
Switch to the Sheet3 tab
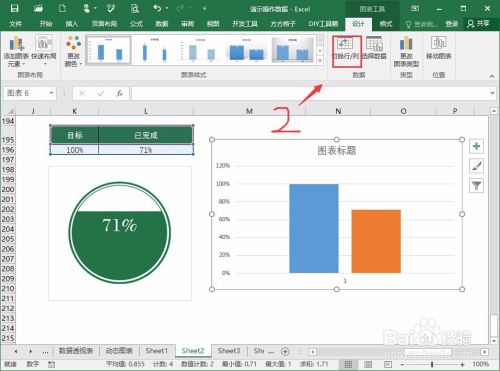click(229, 351)
